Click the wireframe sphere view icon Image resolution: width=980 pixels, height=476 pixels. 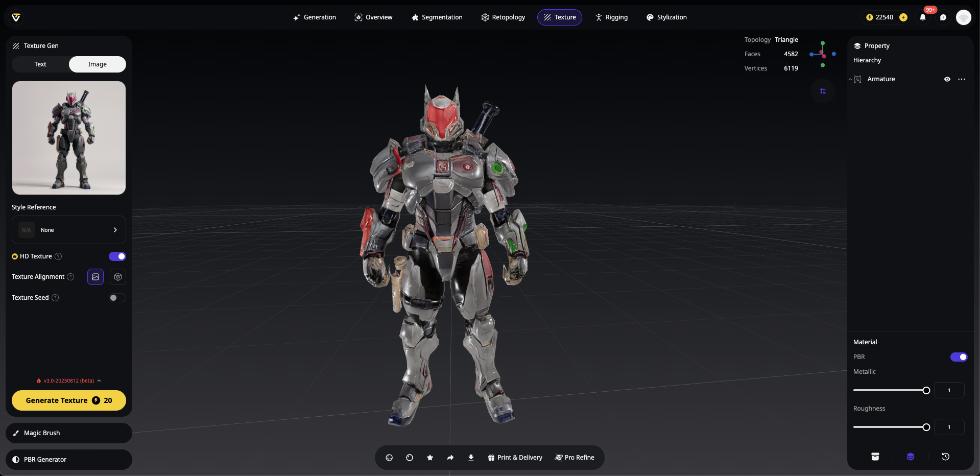(389, 458)
